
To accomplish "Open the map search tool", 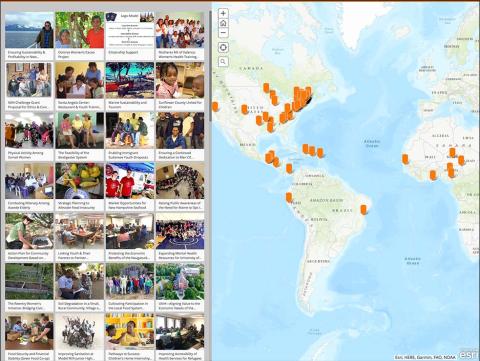I will 223,62.
